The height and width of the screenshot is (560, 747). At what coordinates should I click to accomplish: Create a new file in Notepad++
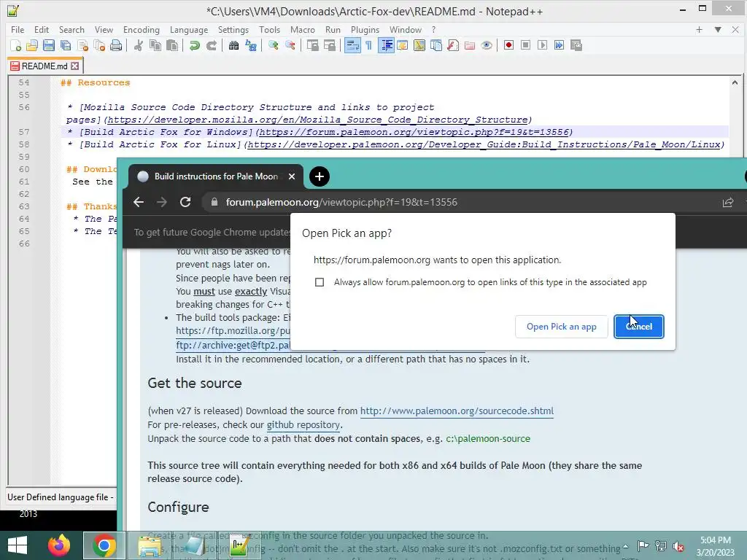click(x=15, y=45)
